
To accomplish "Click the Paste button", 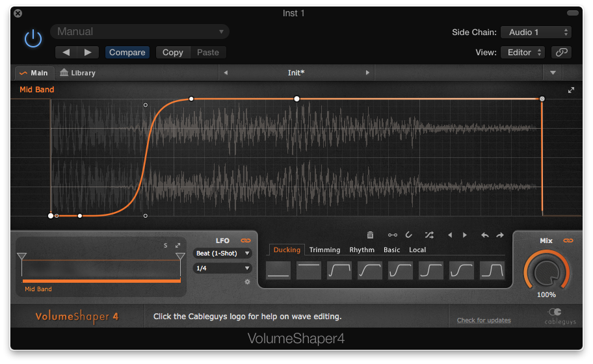I will tap(207, 52).
